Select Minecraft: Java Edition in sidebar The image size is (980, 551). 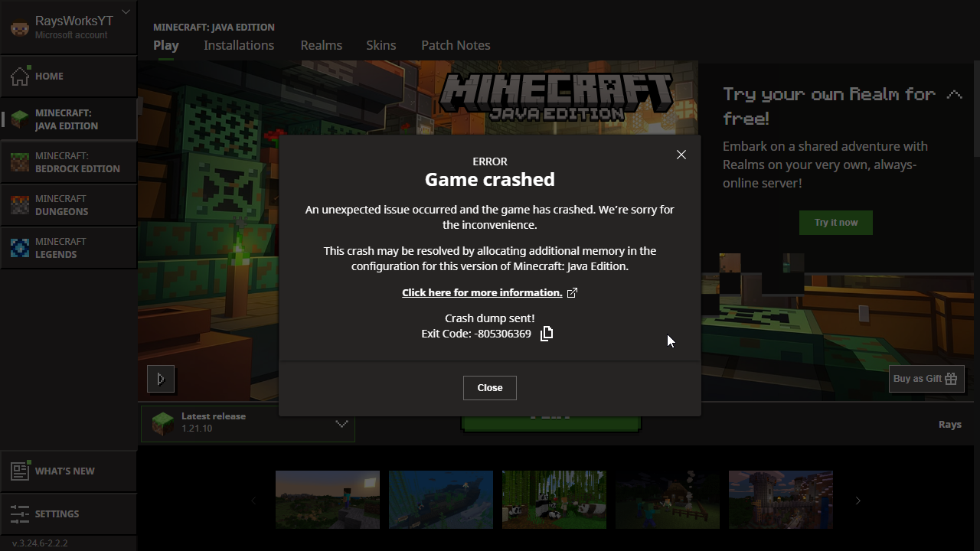coord(69,119)
